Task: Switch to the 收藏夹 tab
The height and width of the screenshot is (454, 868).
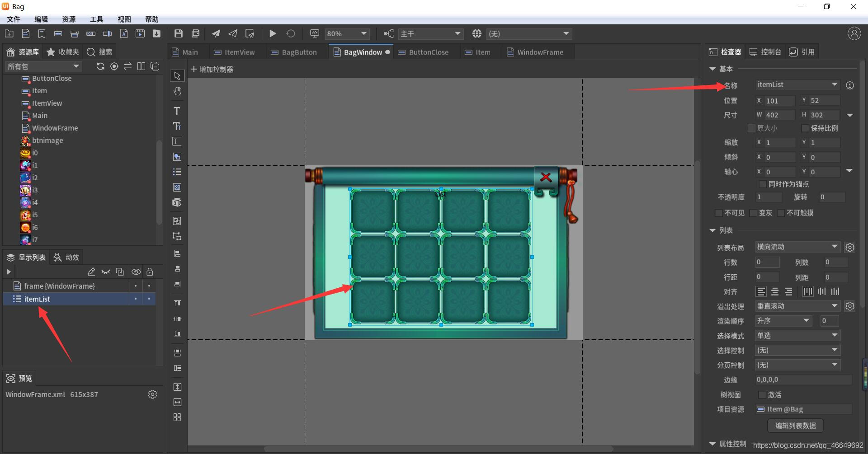Action: pyautogui.click(x=63, y=52)
